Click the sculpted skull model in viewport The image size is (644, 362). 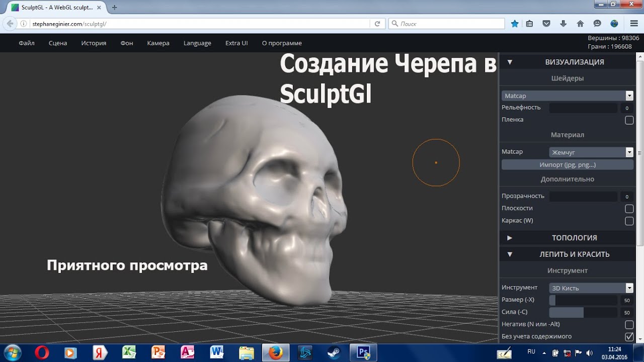(x=254, y=201)
